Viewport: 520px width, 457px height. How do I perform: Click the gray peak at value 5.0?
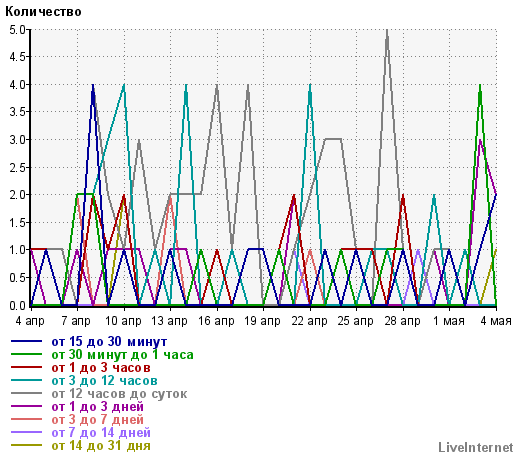[387, 31]
